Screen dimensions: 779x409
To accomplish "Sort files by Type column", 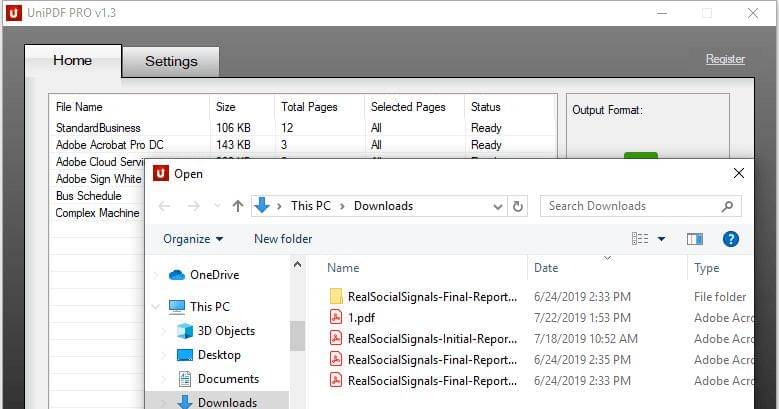I will pos(706,268).
